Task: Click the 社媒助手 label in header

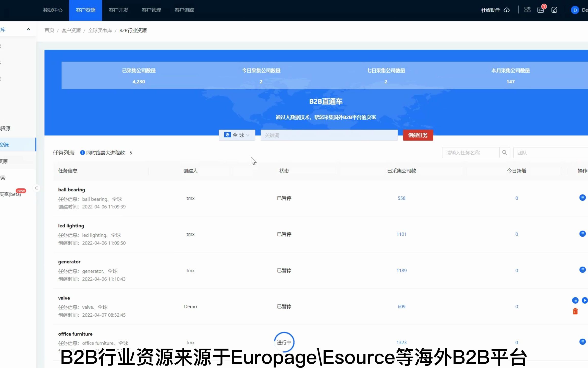Action: (491, 10)
